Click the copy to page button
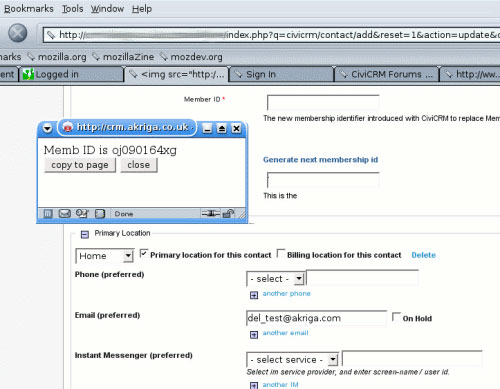Screen dimensions: 500x389 coord(80,165)
